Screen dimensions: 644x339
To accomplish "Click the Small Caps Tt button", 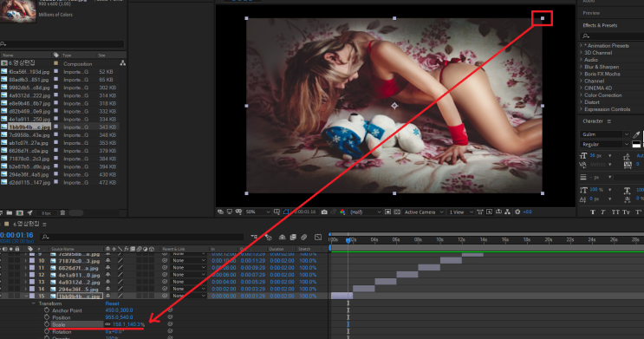I will click(626, 212).
